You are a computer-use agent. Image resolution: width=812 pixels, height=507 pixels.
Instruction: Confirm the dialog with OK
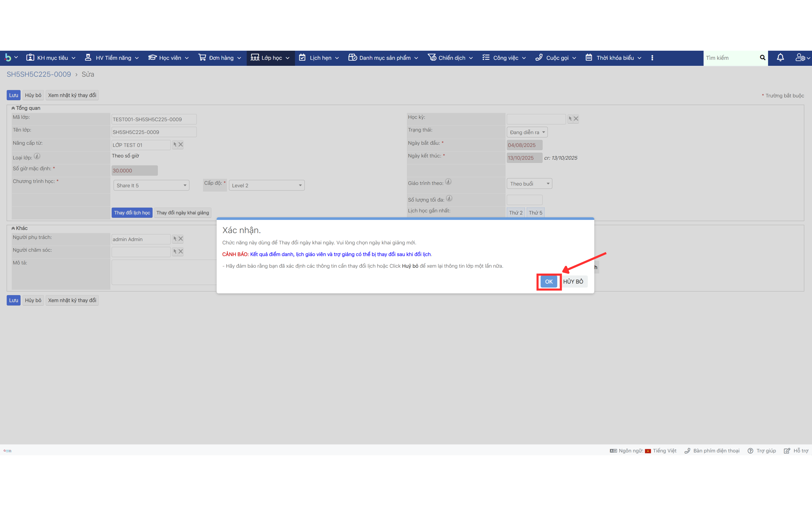(x=549, y=282)
